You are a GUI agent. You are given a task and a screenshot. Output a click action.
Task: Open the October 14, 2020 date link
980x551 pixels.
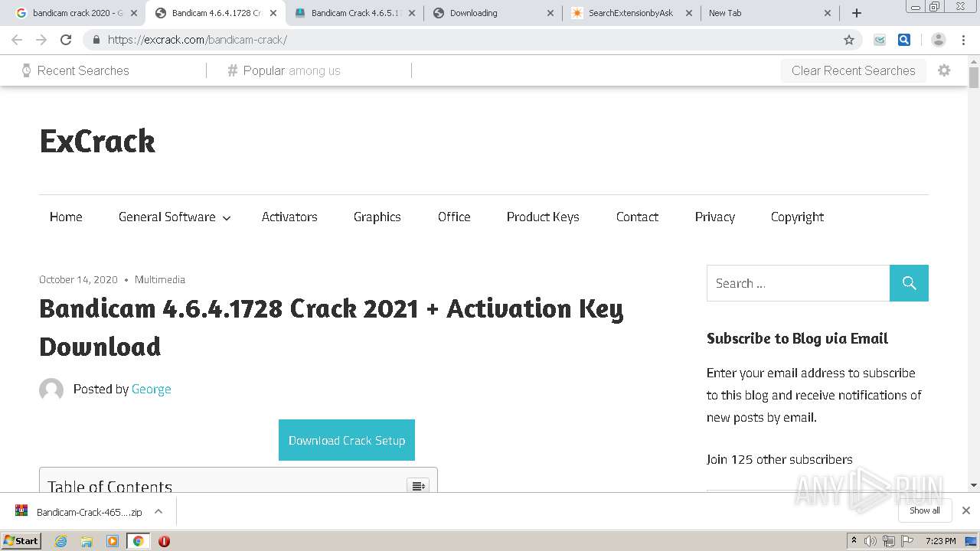click(x=78, y=279)
